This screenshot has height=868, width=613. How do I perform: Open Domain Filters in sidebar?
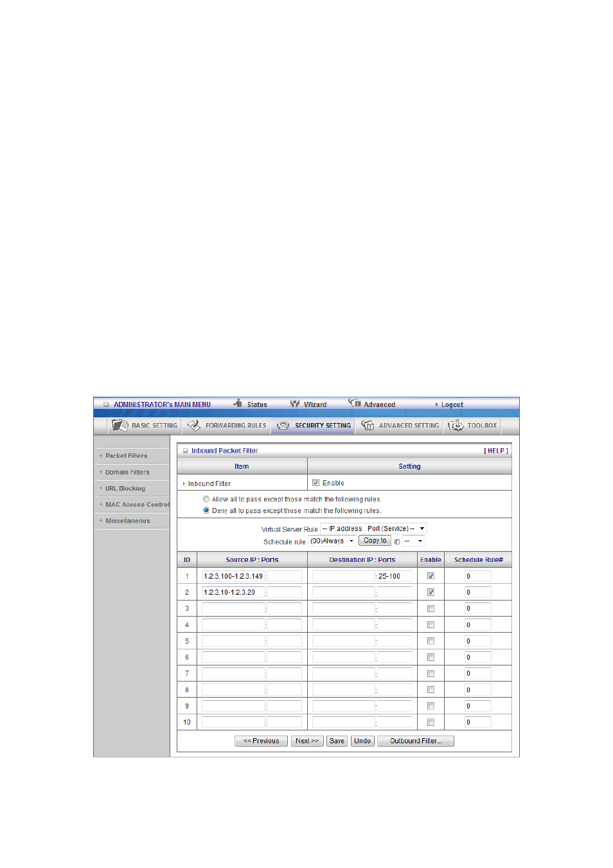click(x=127, y=473)
